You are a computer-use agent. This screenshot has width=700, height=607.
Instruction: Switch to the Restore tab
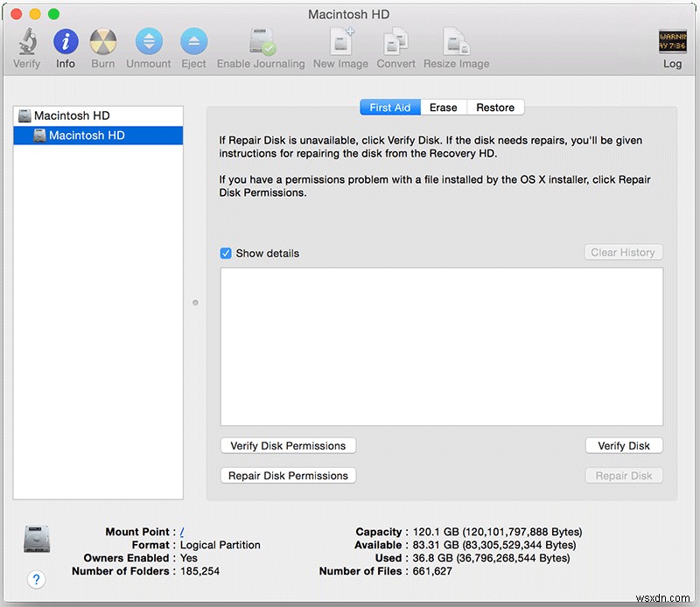click(x=495, y=108)
